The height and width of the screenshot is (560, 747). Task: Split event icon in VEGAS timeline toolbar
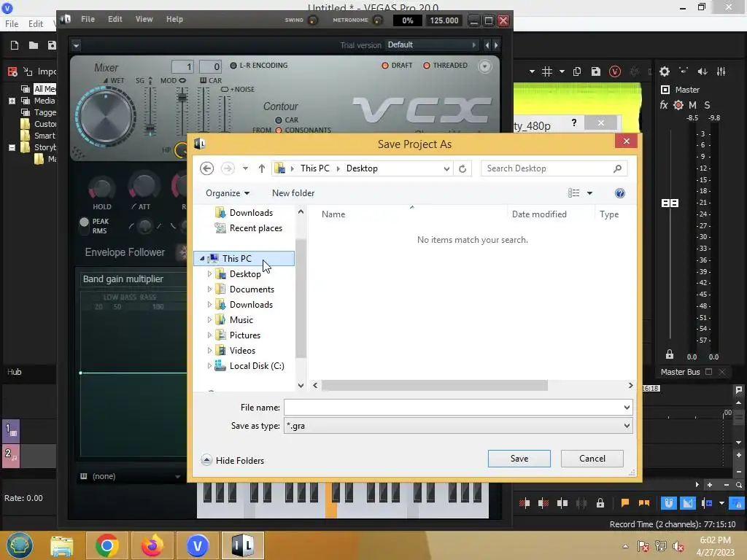(x=562, y=503)
